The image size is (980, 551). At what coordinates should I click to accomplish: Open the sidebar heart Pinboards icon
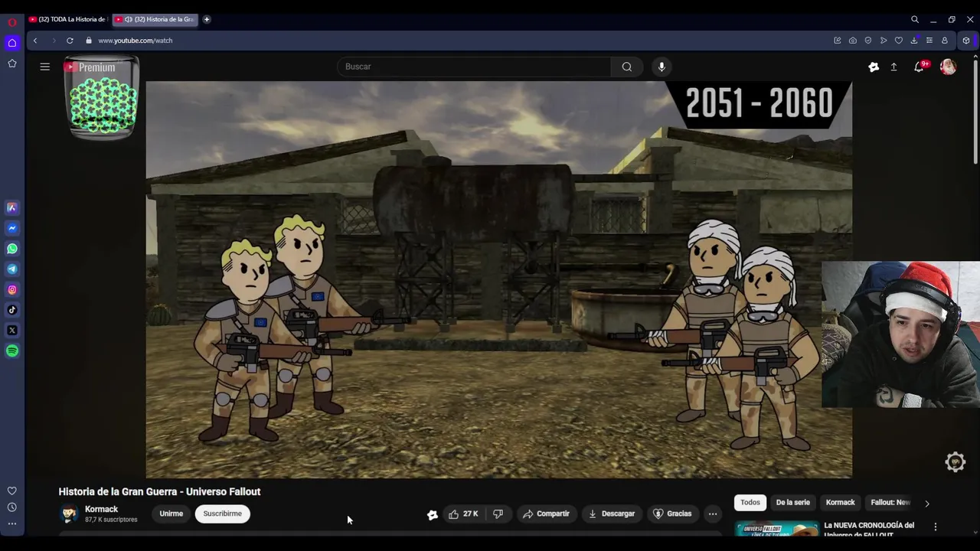coord(12,491)
